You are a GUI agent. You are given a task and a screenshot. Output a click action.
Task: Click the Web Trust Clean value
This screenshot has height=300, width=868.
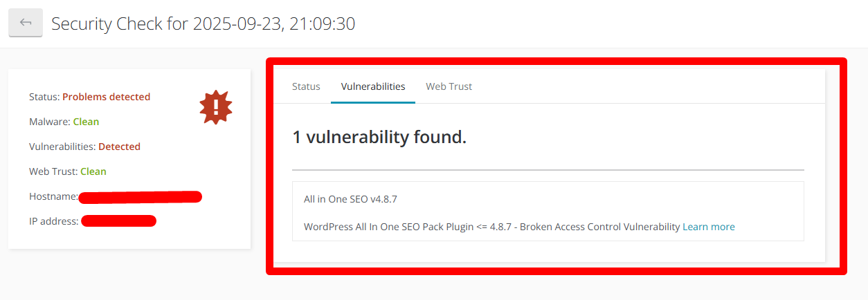[x=93, y=171]
